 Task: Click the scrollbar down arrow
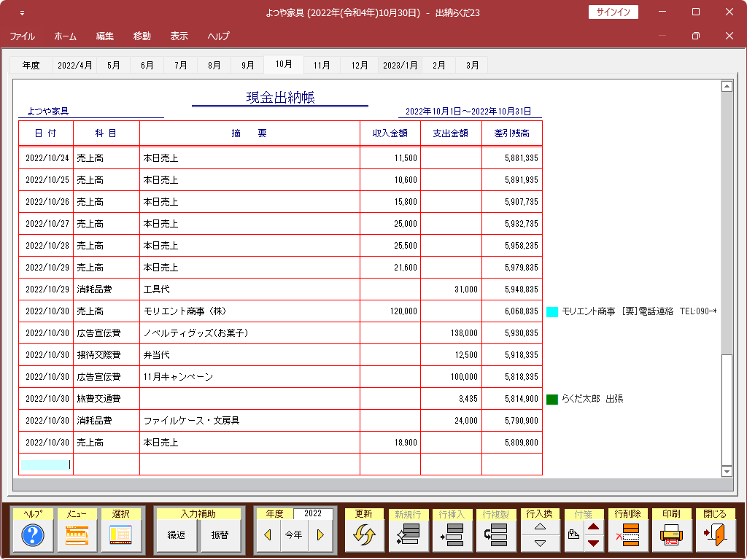pos(727,472)
